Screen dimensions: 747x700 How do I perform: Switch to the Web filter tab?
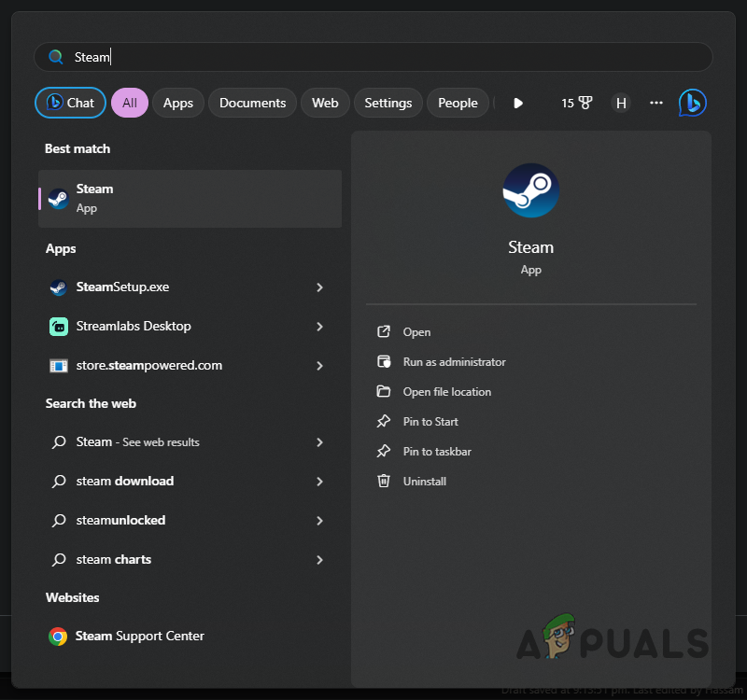tap(325, 103)
